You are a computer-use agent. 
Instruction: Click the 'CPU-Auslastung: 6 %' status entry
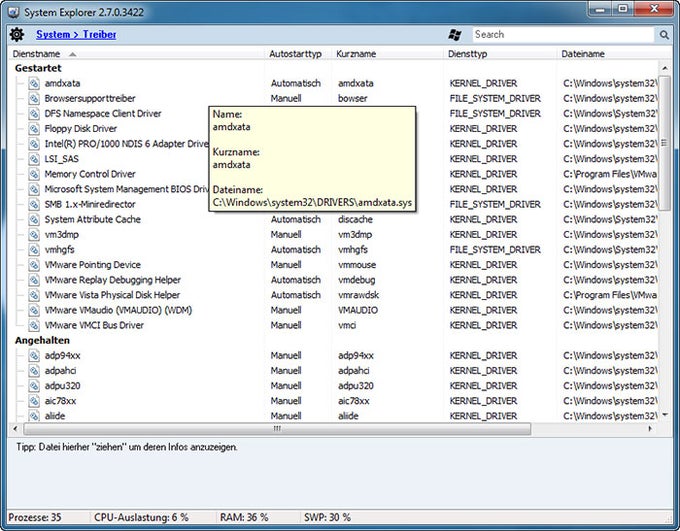pos(141,518)
